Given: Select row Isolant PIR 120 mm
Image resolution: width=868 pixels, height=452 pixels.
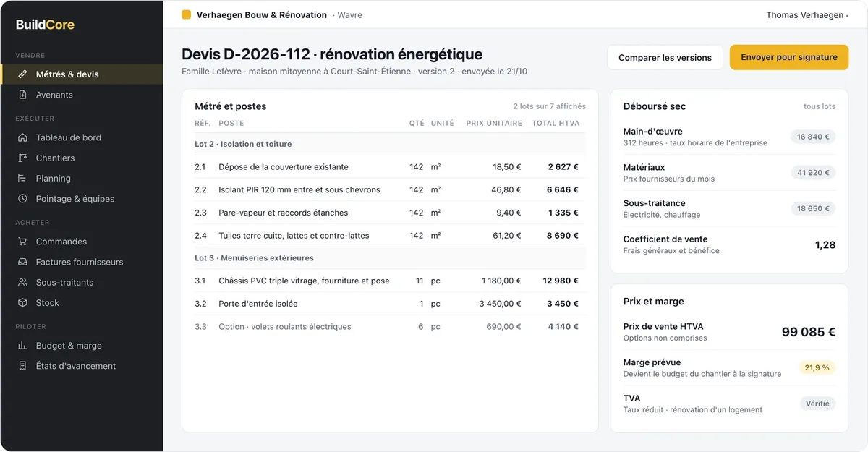Looking at the screenshot, I should click(x=390, y=189).
